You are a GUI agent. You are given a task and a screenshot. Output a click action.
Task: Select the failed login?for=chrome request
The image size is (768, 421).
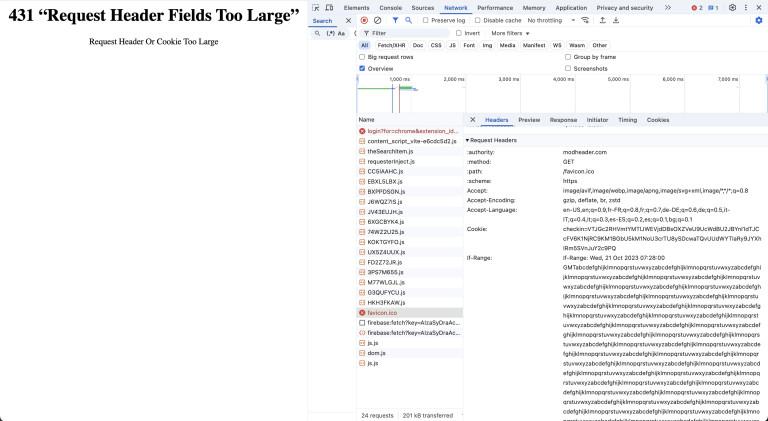point(409,131)
